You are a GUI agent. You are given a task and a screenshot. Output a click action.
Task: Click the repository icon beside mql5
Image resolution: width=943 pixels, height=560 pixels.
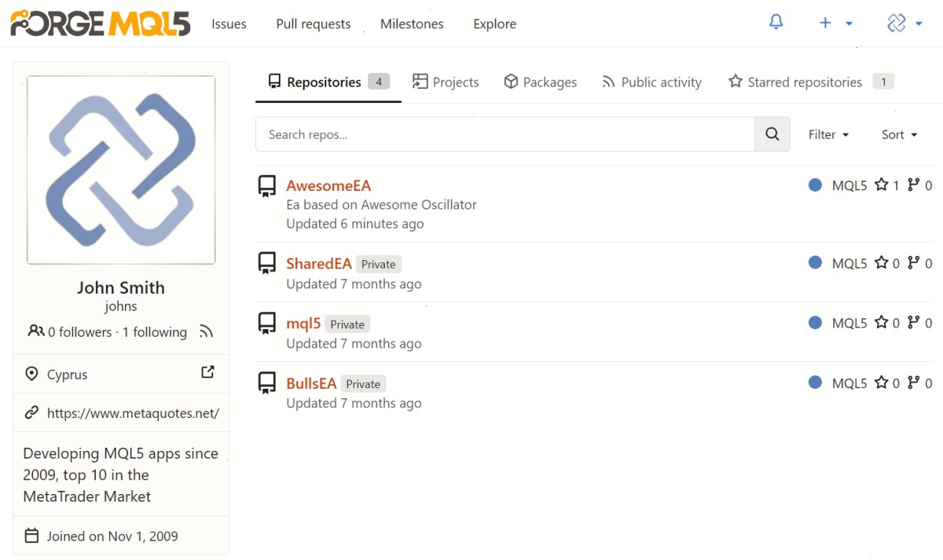(x=267, y=323)
